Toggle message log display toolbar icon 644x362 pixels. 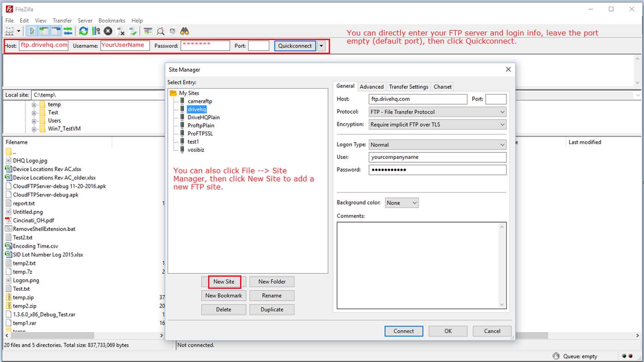32,31
